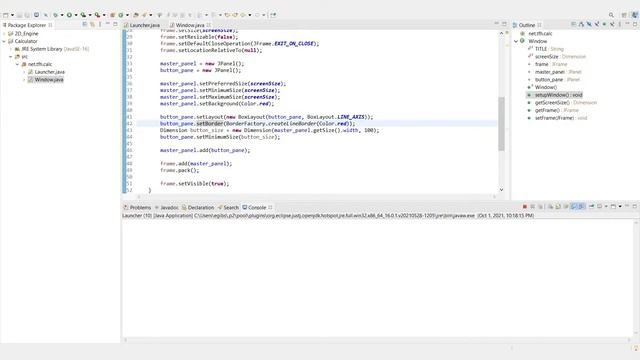Click the Pin Editor icon in toolbar
The image size is (640, 360).
pyautogui.click(x=273, y=15)
